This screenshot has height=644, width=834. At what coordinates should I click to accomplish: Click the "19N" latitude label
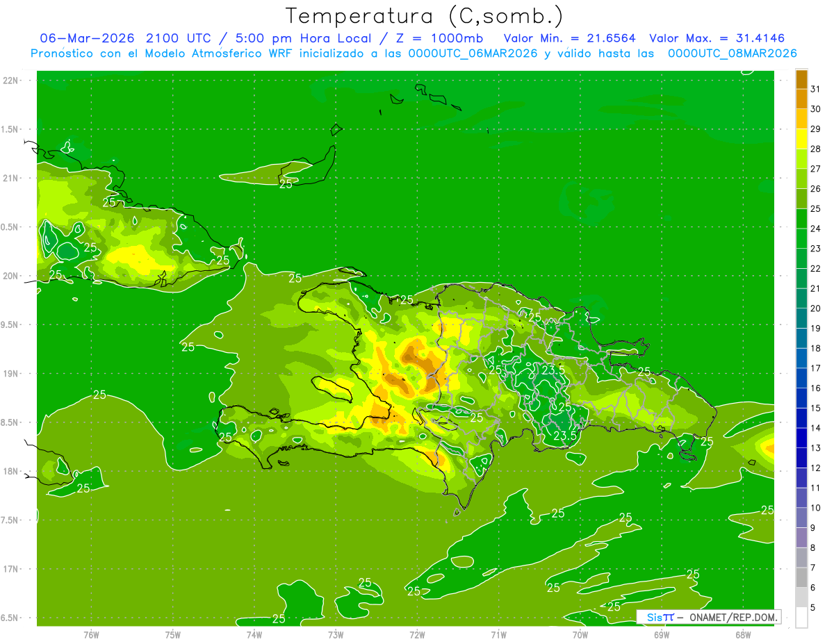(10, 374)
